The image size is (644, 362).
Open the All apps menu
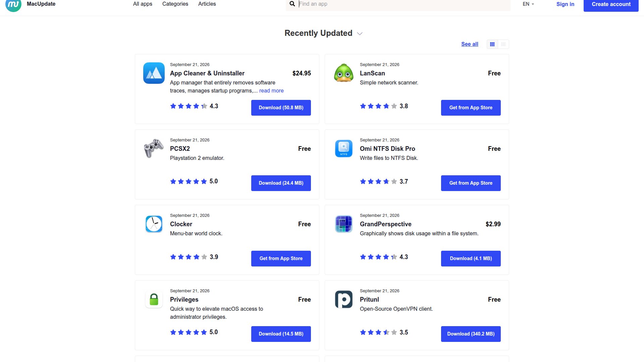pyautogui.click(x=143, y=4)
